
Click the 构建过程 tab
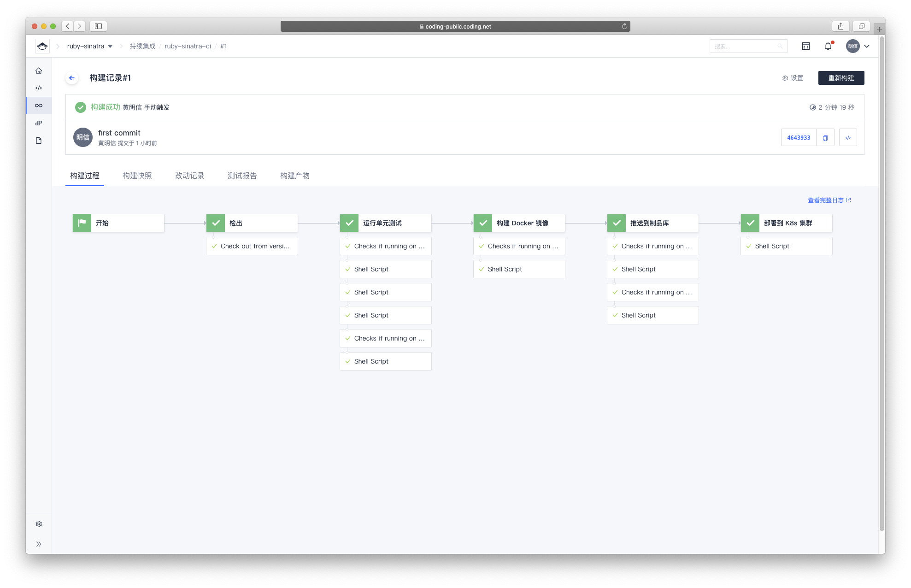click(x=84, y=175)
